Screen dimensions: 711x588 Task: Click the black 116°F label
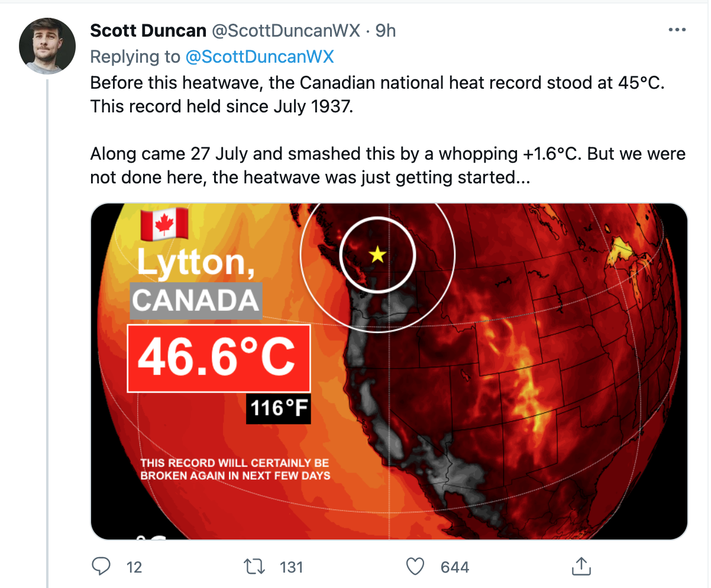coord(278,408)
